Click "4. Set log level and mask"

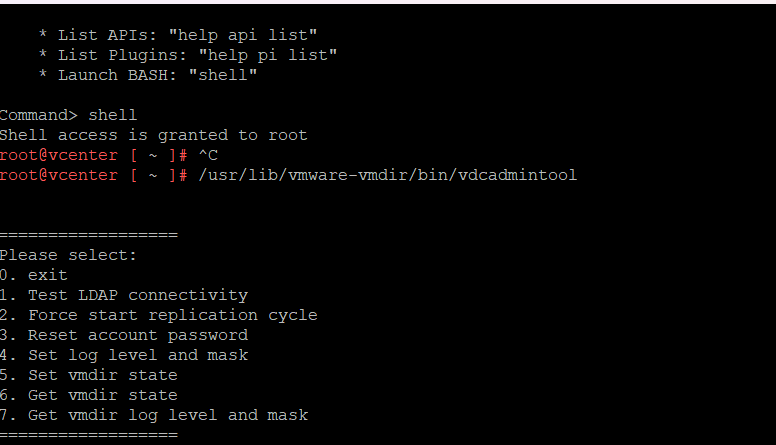[124, 355]
